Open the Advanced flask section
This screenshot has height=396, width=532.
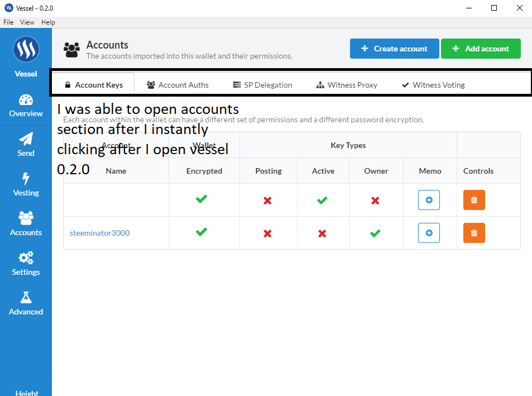pyautogui.click(x=26, y=303)
